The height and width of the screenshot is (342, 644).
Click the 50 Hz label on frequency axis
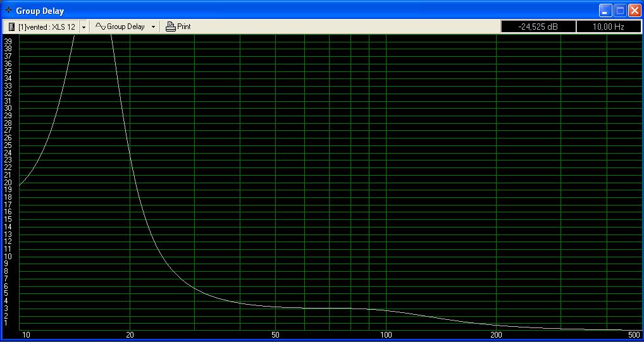point(276,334)
